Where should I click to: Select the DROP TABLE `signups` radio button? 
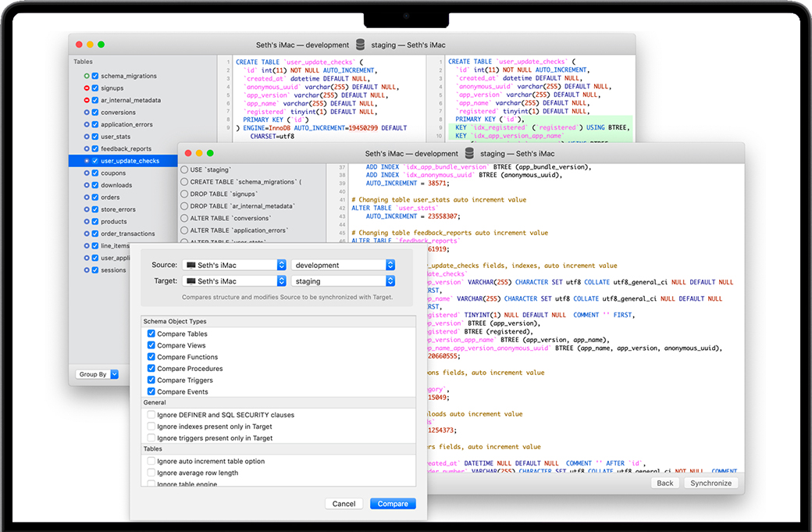pos(184,194)
